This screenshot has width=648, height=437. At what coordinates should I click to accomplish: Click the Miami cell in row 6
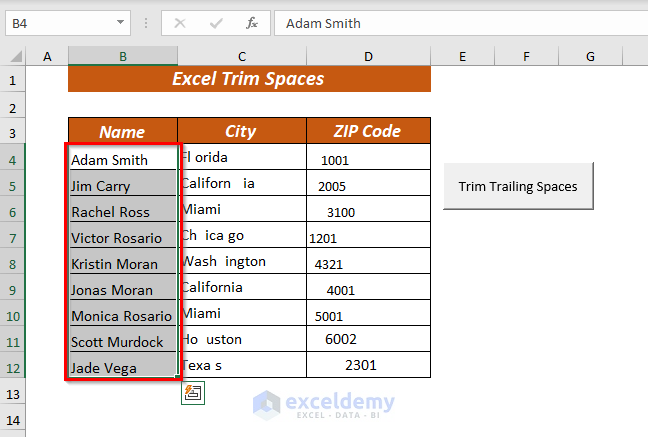(x=242, y=209)
